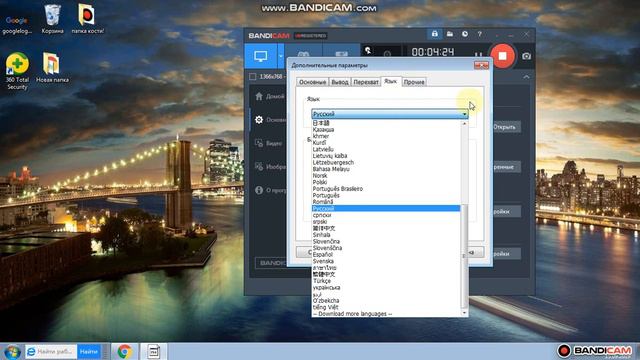Open the screen mode dropdown arrow

(x=281, y=56)
